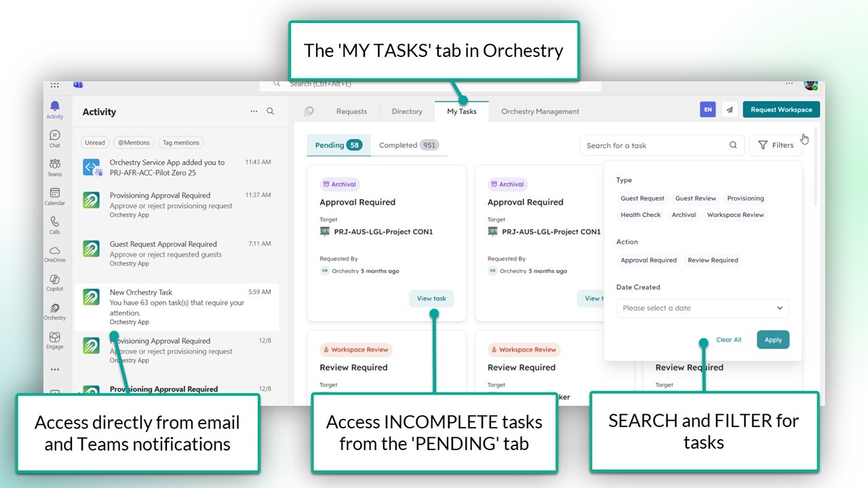Click the app icon beside Guest Request Approval Required

pyautogui.click(x=92, y=249)
